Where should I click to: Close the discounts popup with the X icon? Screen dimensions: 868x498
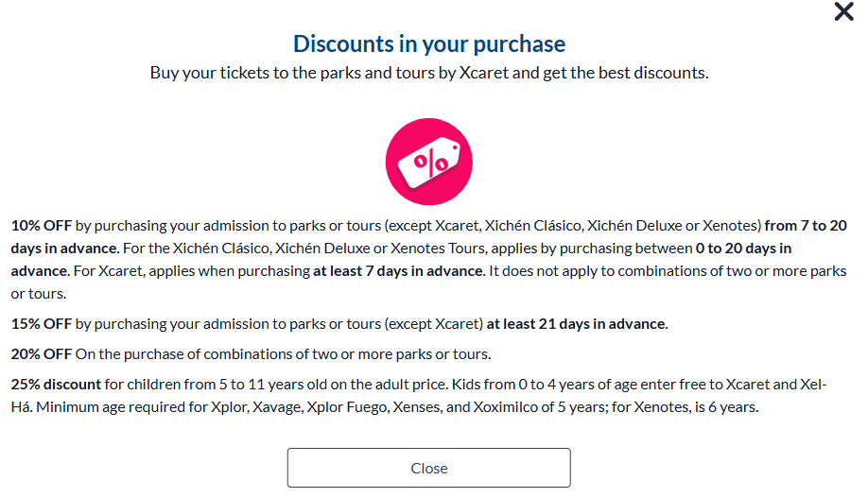pyautogui.click(x=843, y=12)
